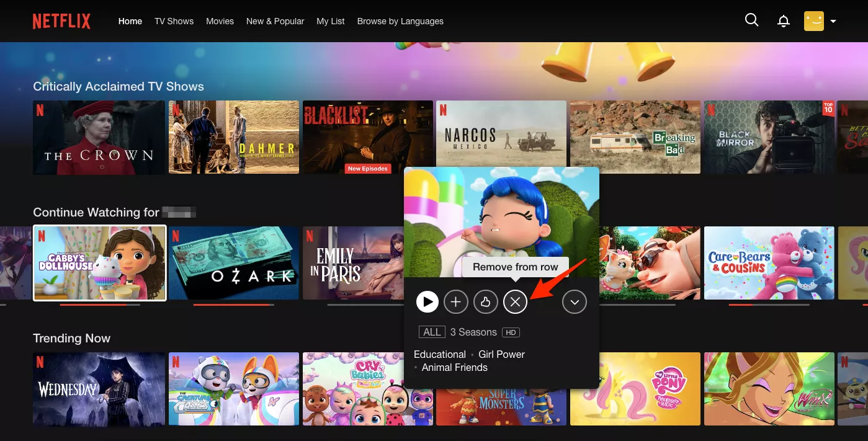Go to the Home tab
The width and height of the screenshot is (868, 441).
(x=130, y=21)
